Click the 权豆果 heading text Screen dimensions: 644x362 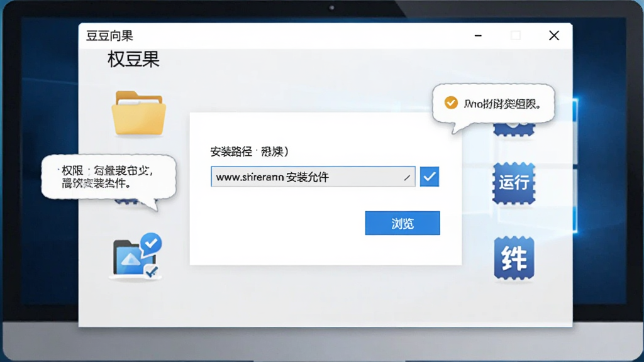coord(133,60)
